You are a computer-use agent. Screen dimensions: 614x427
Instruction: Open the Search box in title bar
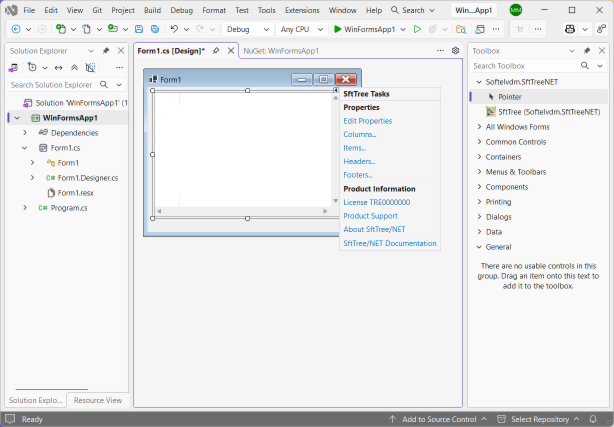point(413,10)
